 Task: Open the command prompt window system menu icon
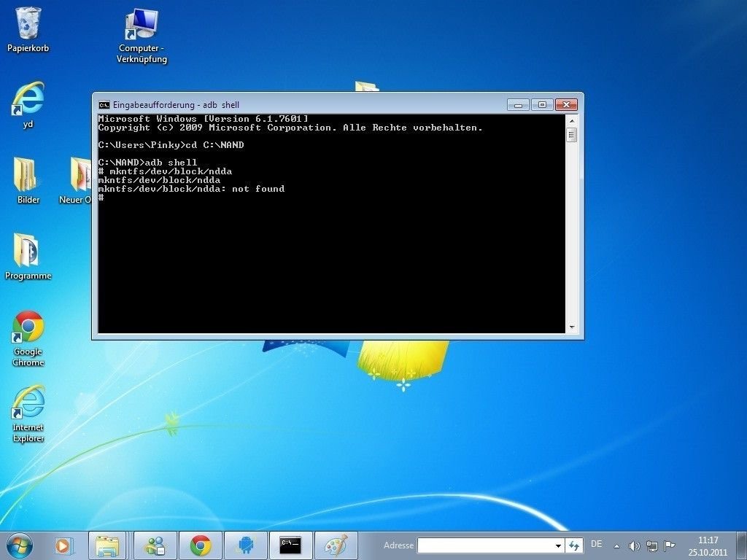coord(104,105)
